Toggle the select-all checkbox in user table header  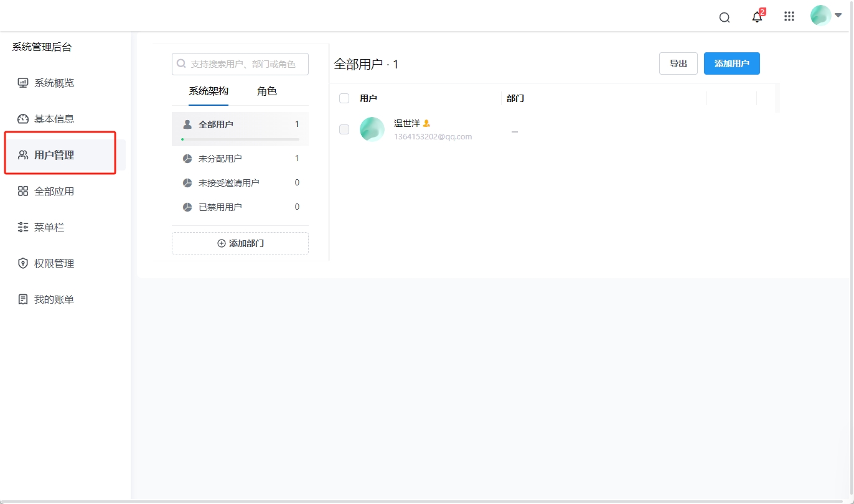point(344,98)
